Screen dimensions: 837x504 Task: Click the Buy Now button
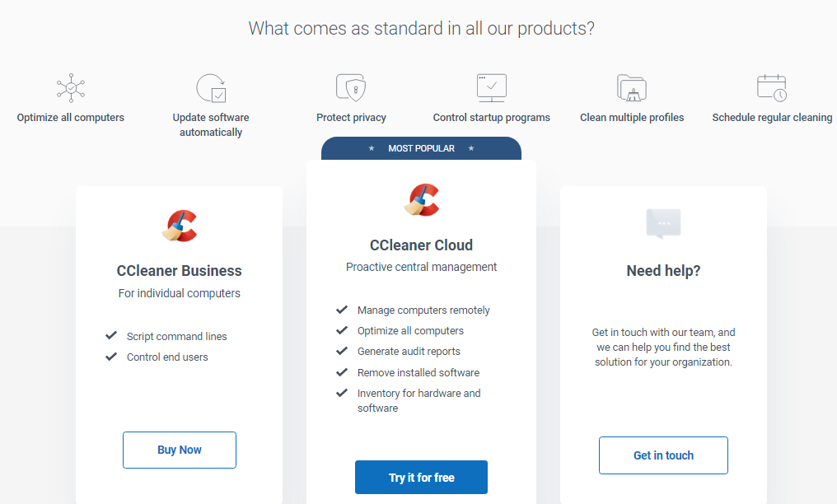180,450
